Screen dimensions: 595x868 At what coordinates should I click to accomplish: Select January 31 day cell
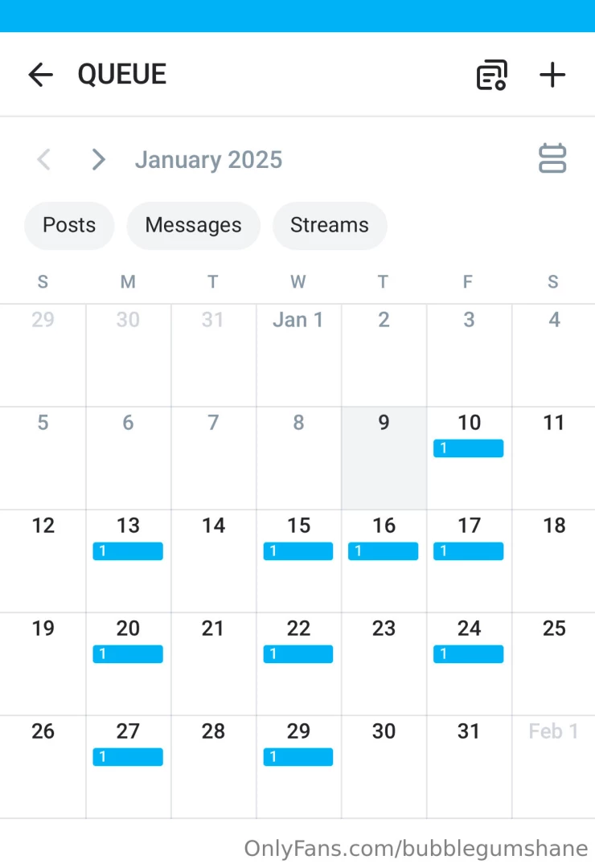(470, 767)
